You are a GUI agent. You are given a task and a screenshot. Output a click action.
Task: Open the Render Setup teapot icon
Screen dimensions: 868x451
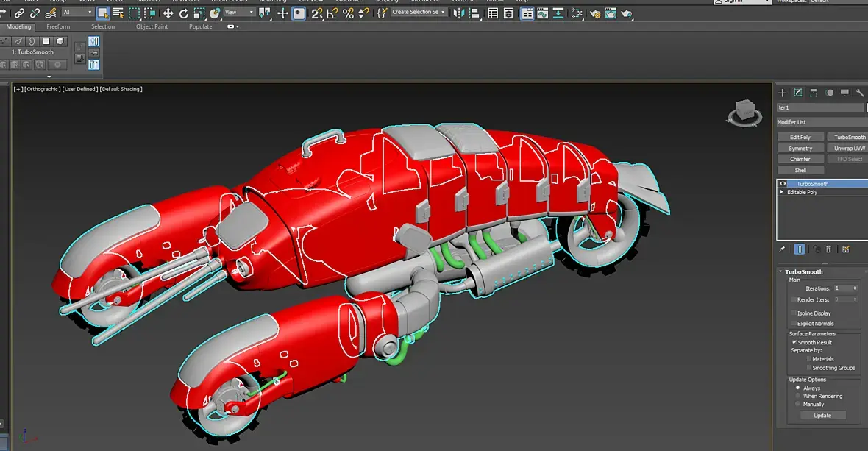[x=594, y=13]
